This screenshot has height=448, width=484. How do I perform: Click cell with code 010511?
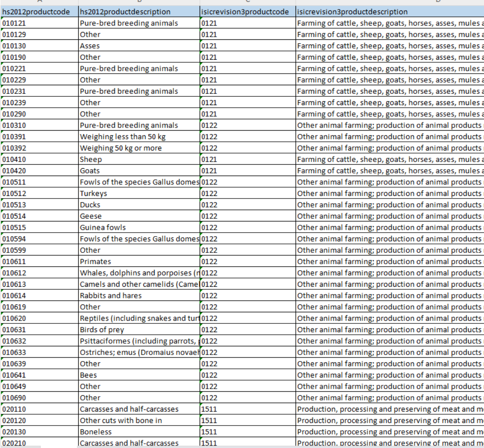click(39, 182)
